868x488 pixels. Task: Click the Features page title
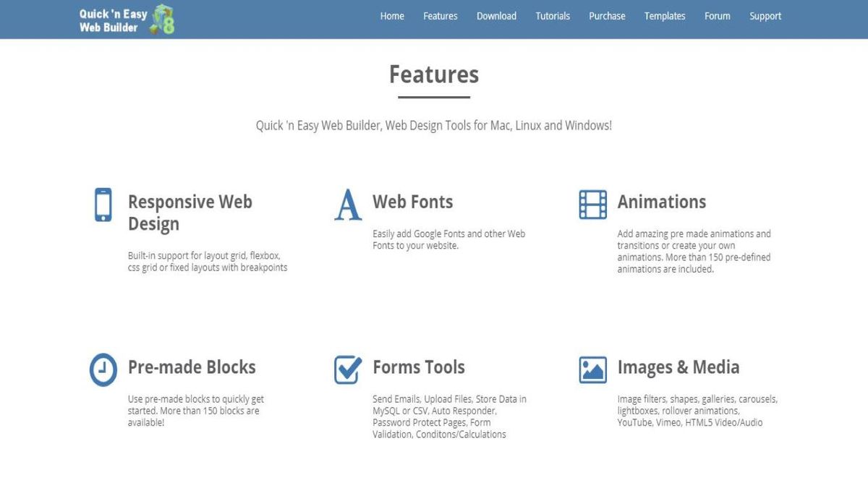point(433,74)
